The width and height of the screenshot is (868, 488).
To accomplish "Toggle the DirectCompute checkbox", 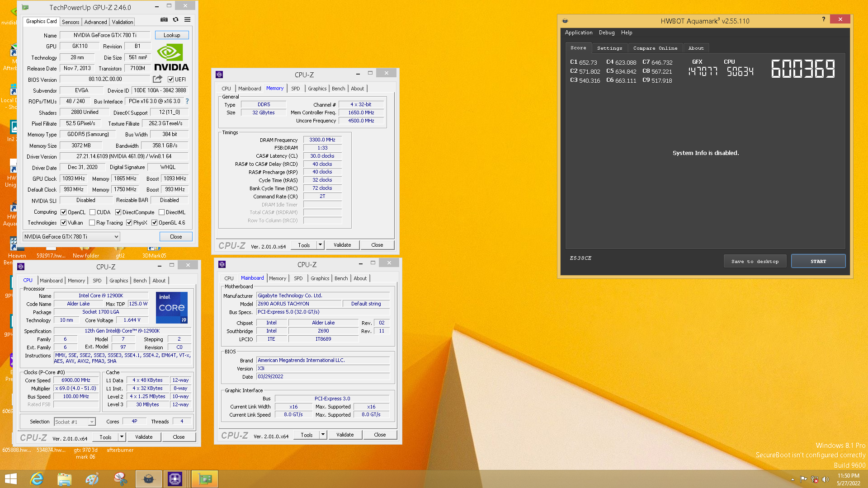I will click(x=118, y=212).
